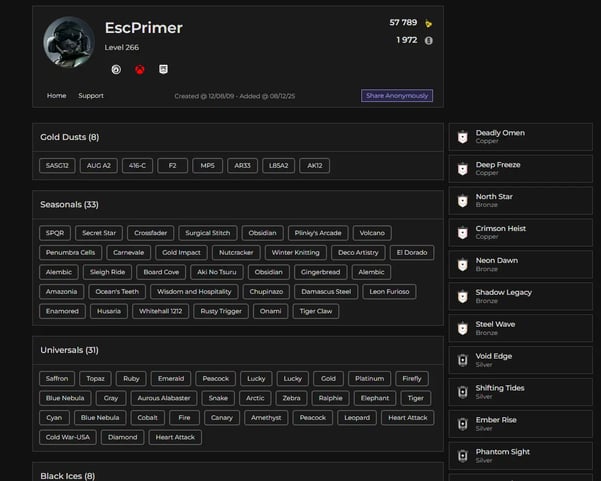Image resolution: width=601 pixels, height=481 pixels.
Task: Click the Deadly Omen copper rank badge
Action: coord(462,137)
